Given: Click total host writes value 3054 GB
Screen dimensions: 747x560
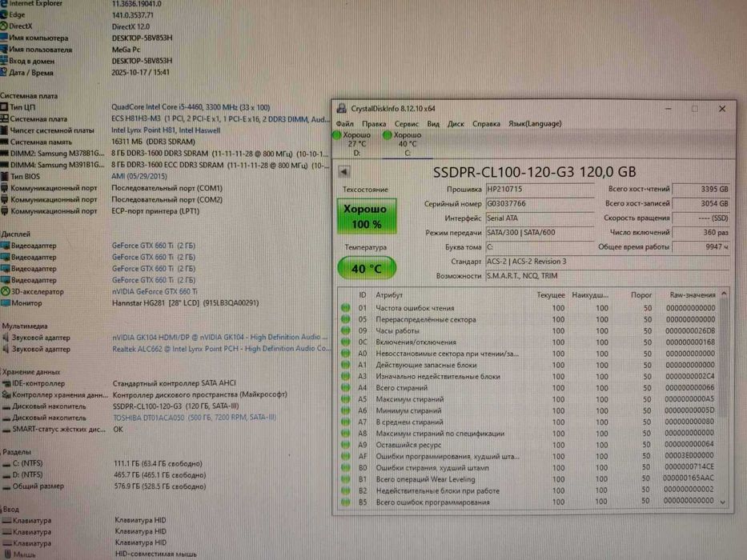Looking at the screenshot, I should click(701, 203).
